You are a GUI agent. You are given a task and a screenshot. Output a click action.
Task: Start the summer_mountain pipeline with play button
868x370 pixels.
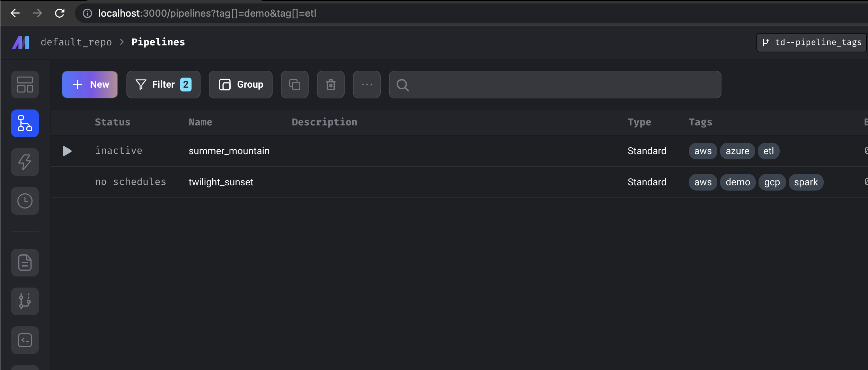point(67,151)
